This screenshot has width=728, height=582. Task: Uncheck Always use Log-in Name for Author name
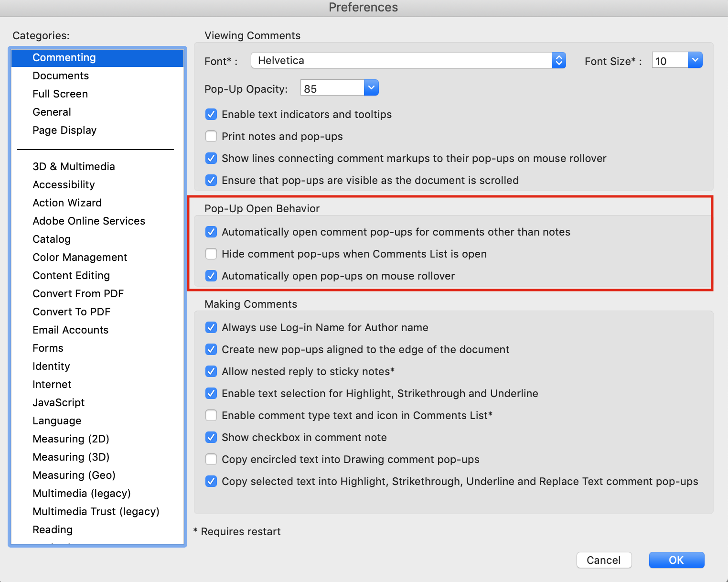211,327
